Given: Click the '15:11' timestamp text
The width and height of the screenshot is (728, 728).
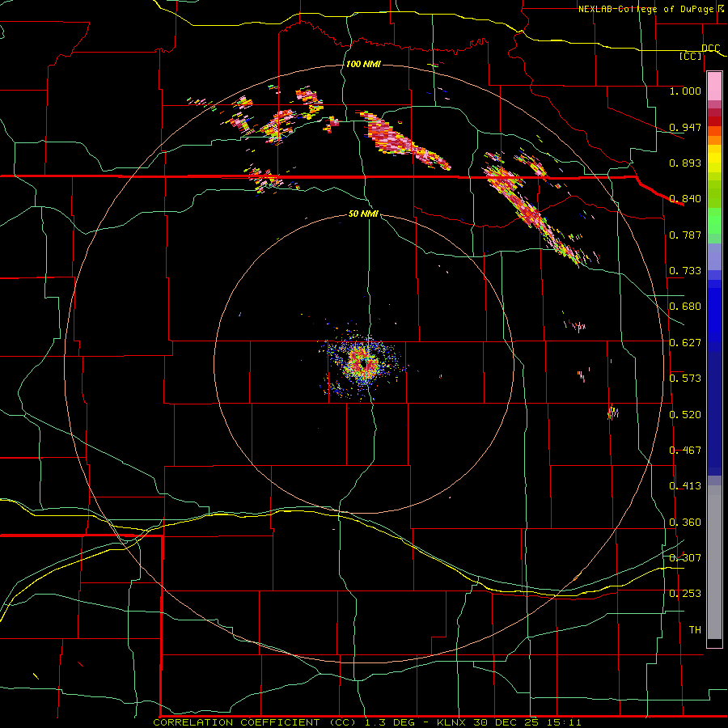Looking at the screenshot, I should tap(562, 722).
